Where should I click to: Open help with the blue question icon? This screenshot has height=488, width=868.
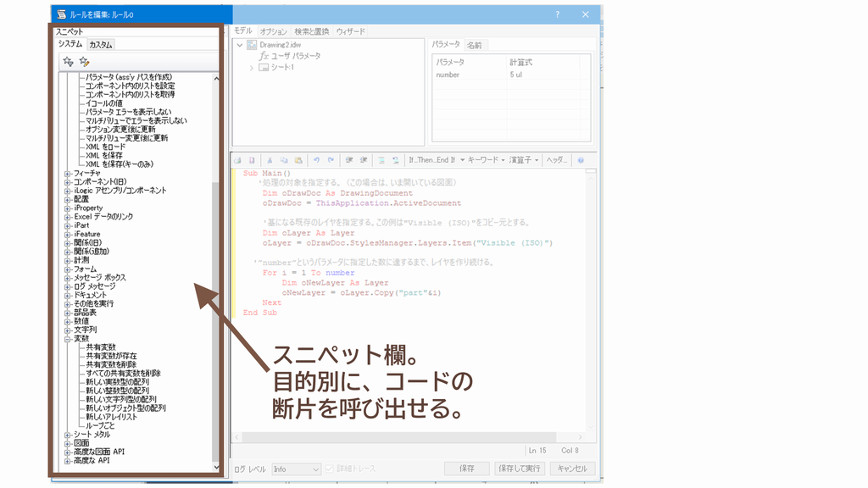click(581, 160)
